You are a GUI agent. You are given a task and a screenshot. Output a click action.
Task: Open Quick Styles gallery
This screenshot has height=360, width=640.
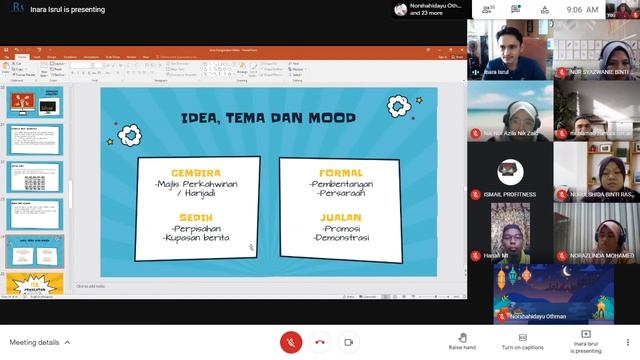tap(253, 69)
